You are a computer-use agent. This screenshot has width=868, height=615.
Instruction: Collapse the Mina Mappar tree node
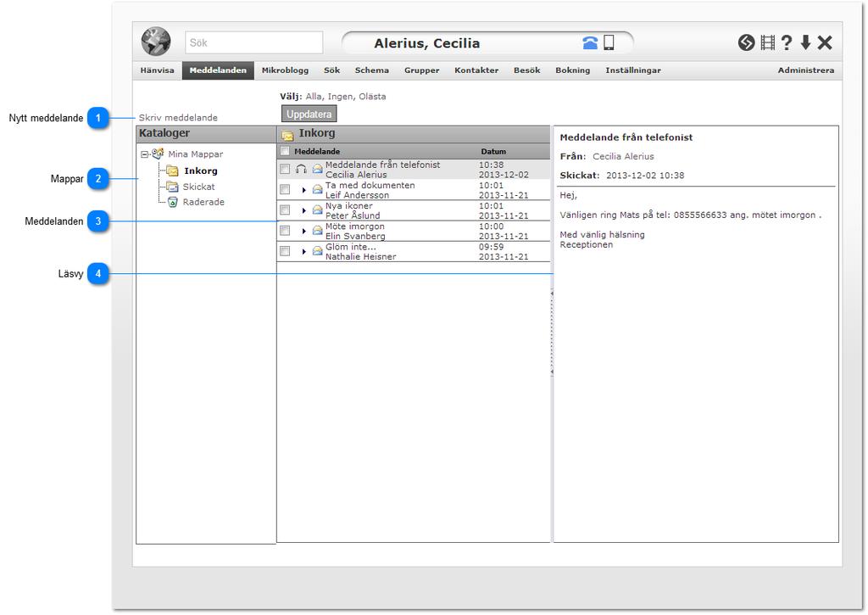[144, 154]
